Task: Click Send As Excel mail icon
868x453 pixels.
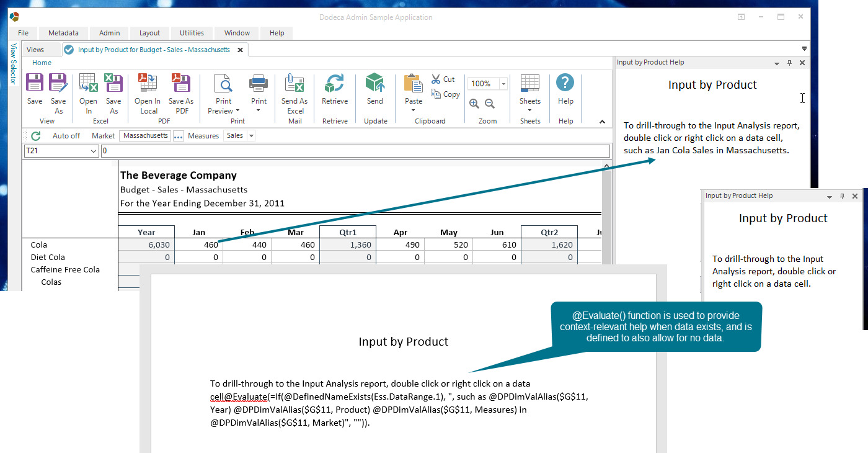Action: [294, 83]
